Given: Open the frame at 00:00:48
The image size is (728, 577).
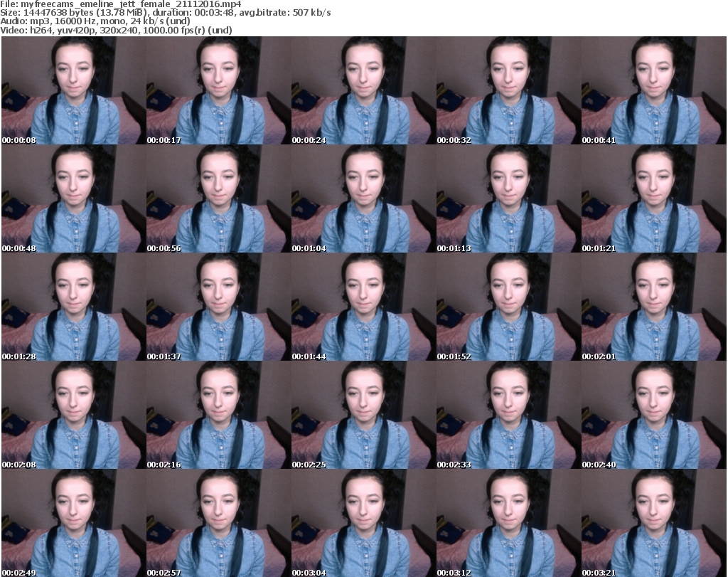Looking at the screenshot, I should pos(74,198).
